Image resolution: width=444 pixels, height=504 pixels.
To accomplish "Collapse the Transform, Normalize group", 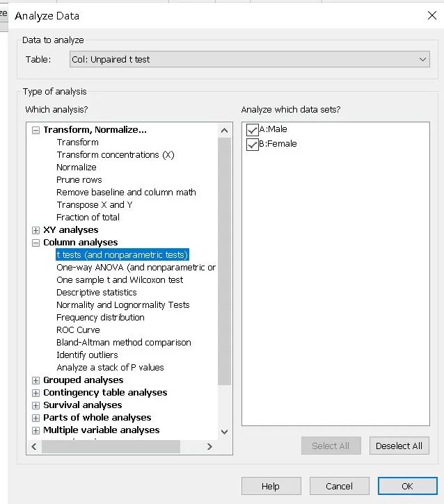I will click(x=35, y=130).
